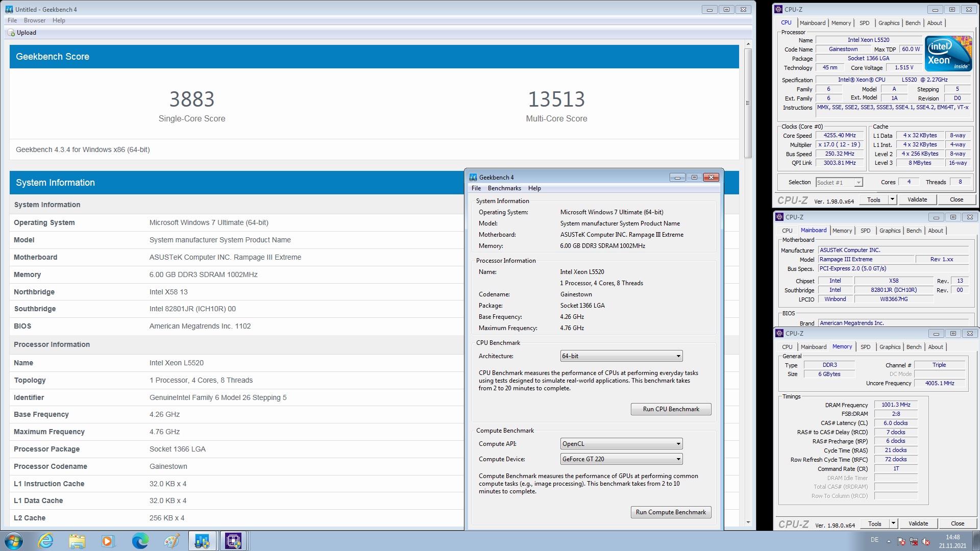Click Close button in top CPU-Z window
The width and height of the screenshot is (980, 551).
coord(957,199)
